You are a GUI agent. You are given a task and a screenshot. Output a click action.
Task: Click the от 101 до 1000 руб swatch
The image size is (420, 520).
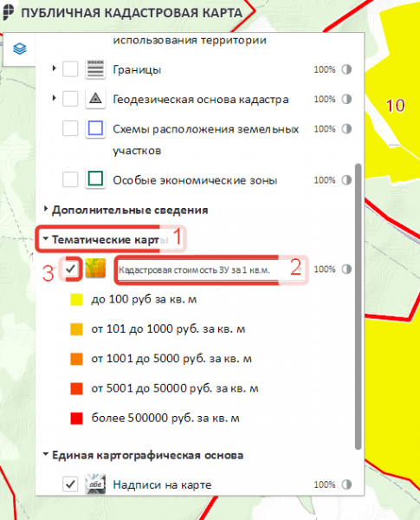coord(76,329)
